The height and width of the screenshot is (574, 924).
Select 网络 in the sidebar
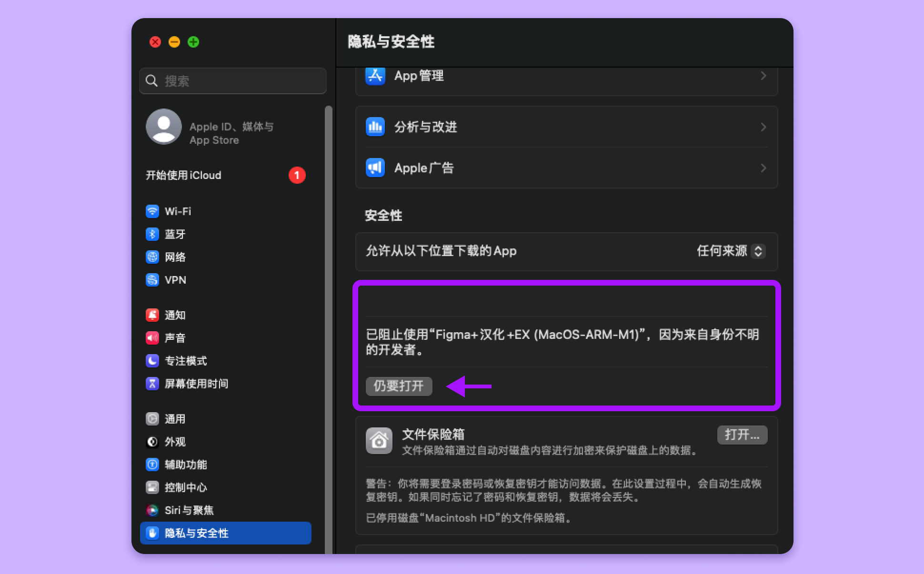226,257
